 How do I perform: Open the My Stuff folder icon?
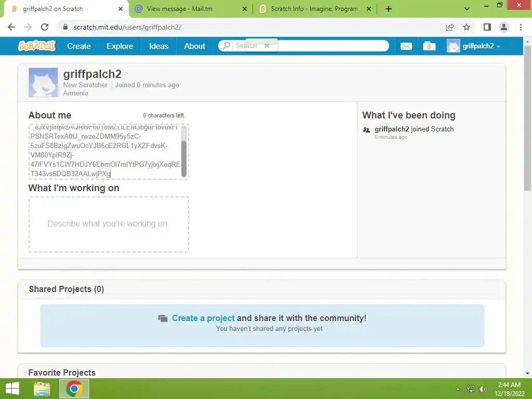coord(429,46)
